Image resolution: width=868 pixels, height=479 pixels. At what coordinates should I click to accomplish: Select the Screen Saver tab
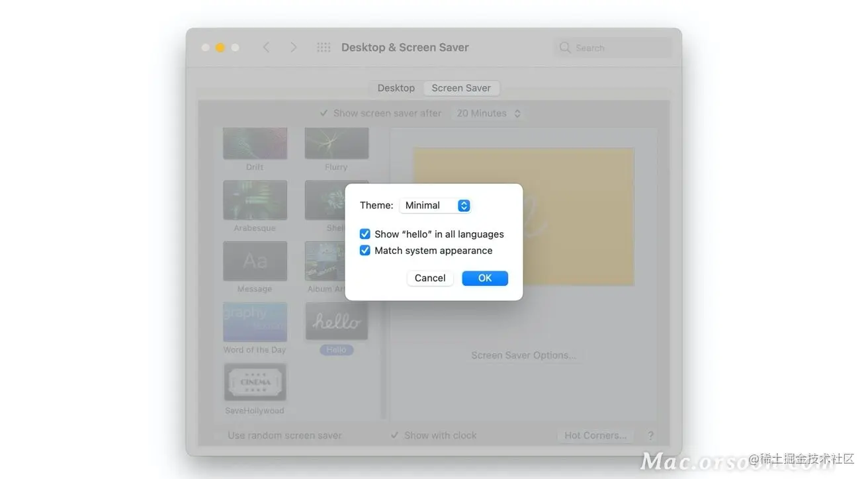coord(461,88)
